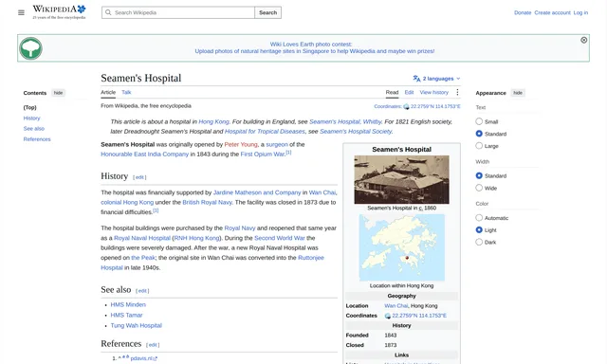The image size is (607, 364).
Task: Select Dark color mode
Action: click(479, 242)
